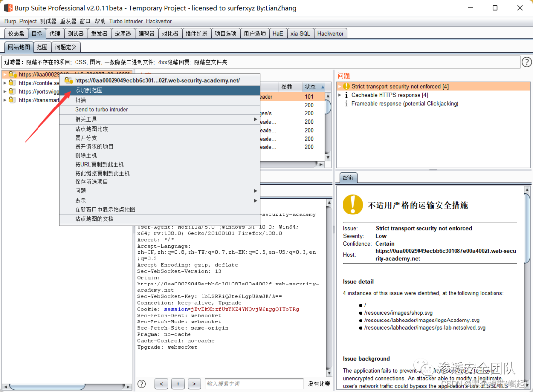Image resolution: width=533 pixels, height=392 pixels.
Task: Switch to the 插件扩展 tab
Action: pos(196,34)
